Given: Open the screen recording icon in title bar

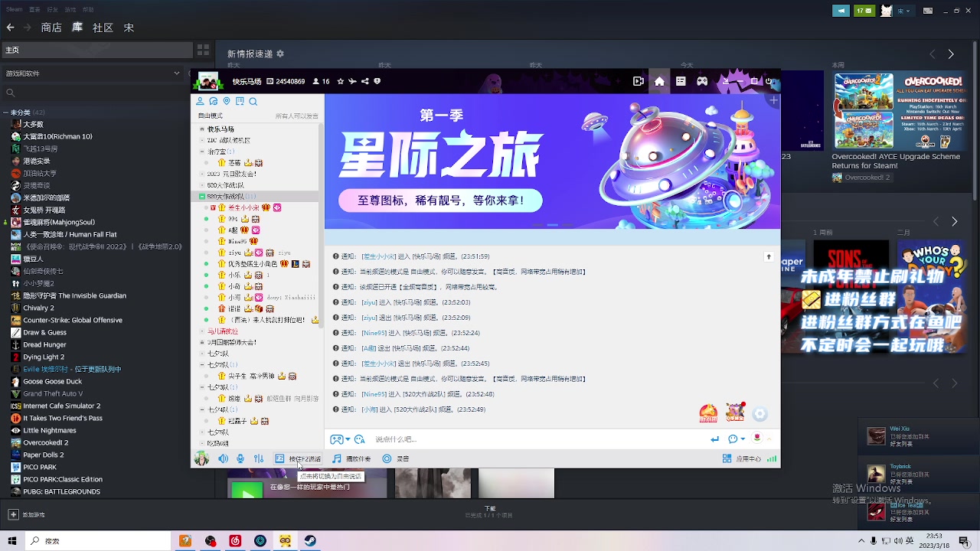Looking at the screenshot, I should [x=639, y=81].
